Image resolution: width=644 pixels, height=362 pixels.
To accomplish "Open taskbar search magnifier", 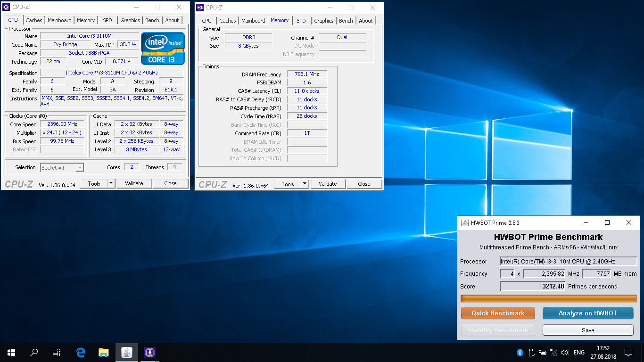I will pos(34,352).
